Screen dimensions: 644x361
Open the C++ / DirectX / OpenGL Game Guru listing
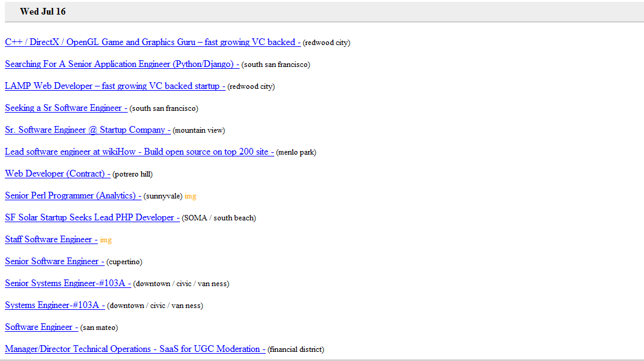(x=153, y=43)
